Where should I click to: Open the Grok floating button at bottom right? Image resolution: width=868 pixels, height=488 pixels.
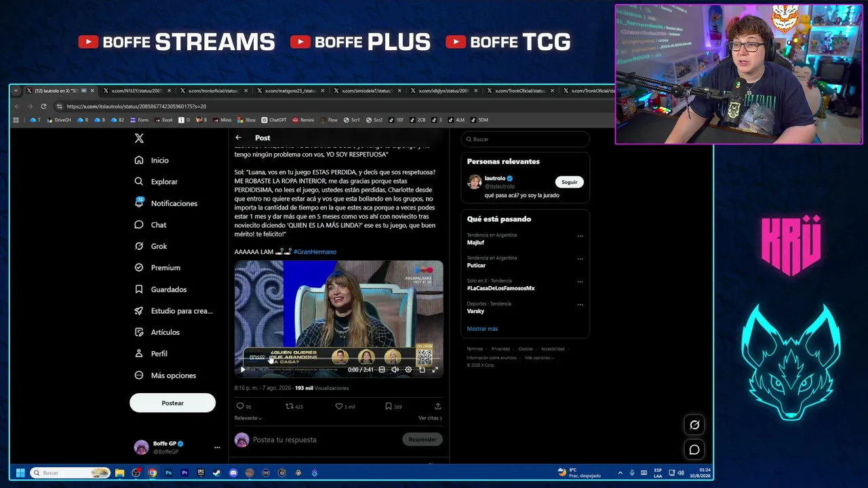pos(694,425)
